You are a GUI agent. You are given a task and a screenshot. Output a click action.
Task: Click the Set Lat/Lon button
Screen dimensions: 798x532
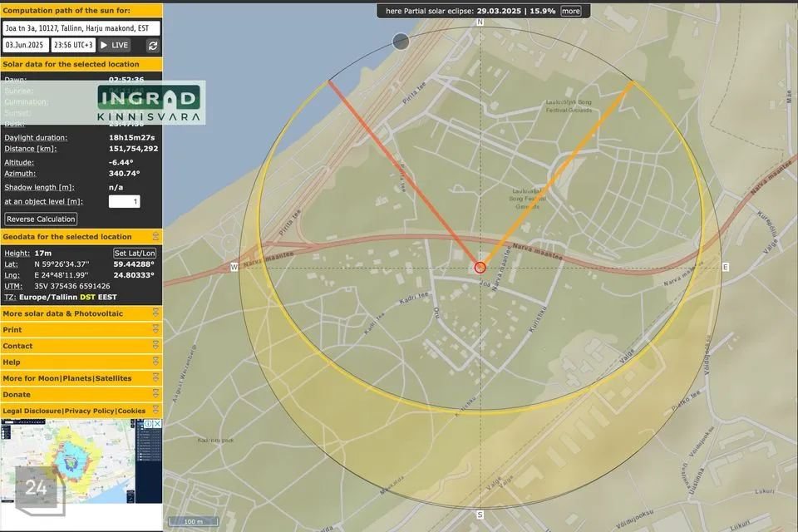tap(135, 253)
